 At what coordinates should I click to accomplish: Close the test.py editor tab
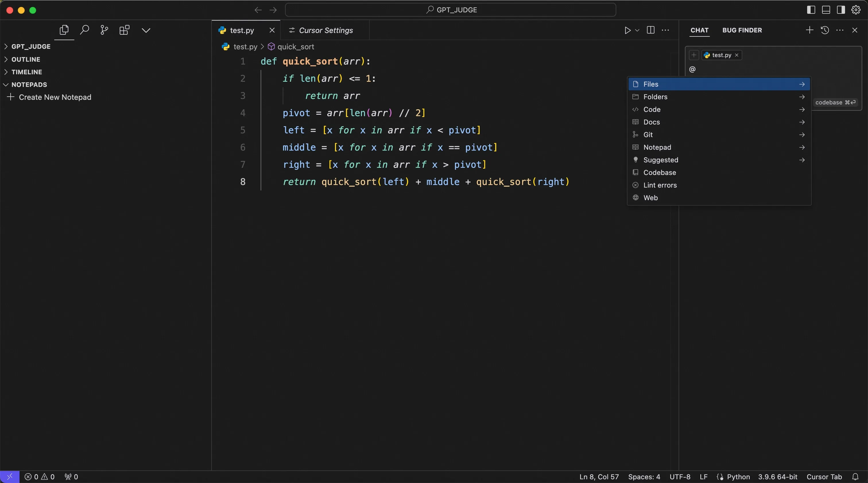tap(272, 30)
